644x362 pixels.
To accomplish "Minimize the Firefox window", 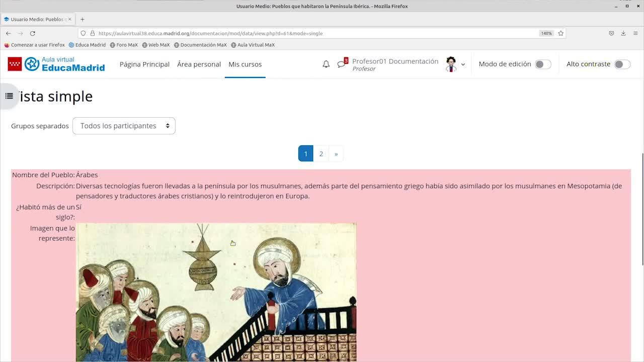I will (616, 6).
